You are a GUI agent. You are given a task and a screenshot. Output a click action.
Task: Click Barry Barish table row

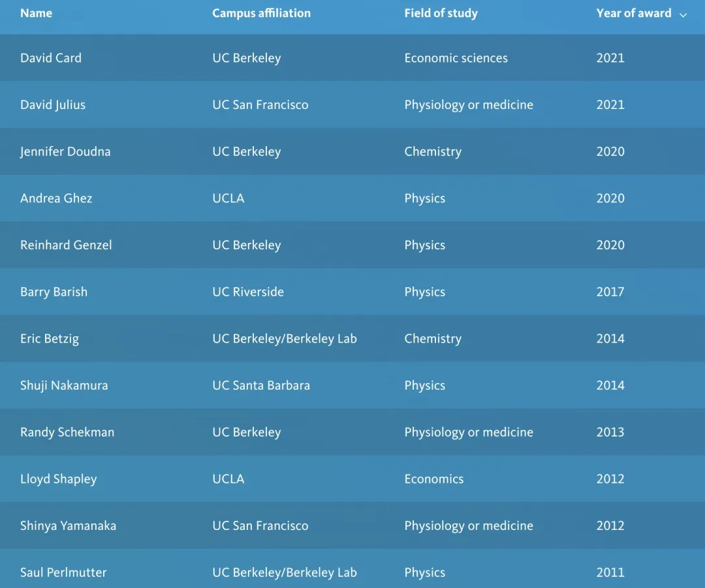(54, 292)
